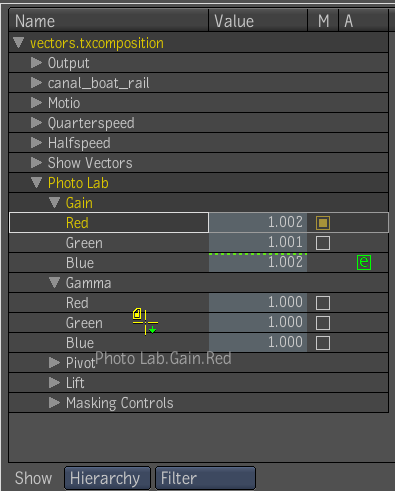Click the Filter button
395x491 pixels.
[x=205, y=478]
